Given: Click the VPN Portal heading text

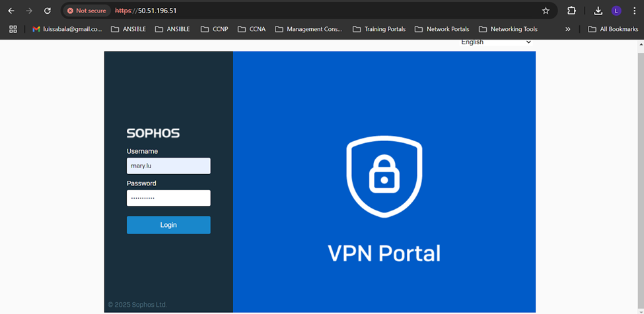Looking at the screenshot, I should coord(384,253).
